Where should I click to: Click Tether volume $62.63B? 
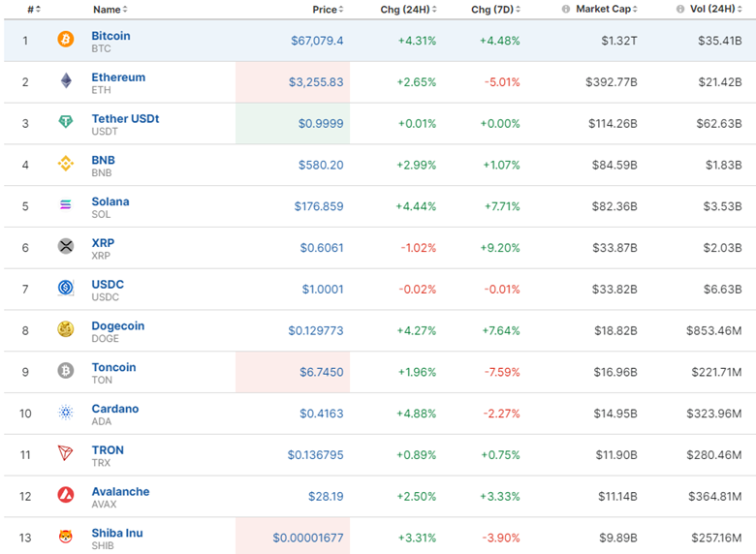point(719,123)
